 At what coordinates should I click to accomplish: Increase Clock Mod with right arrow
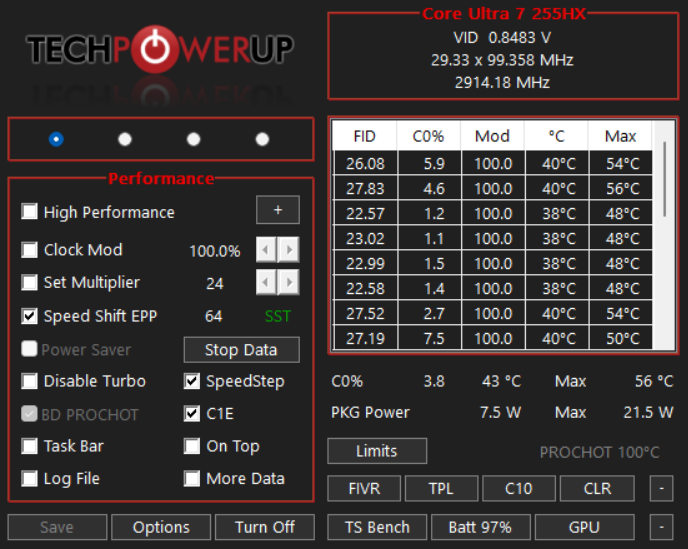[288, 250]
